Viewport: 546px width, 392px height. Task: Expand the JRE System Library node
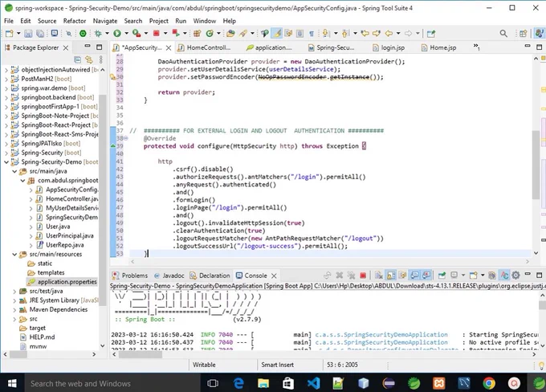(14, 300)
